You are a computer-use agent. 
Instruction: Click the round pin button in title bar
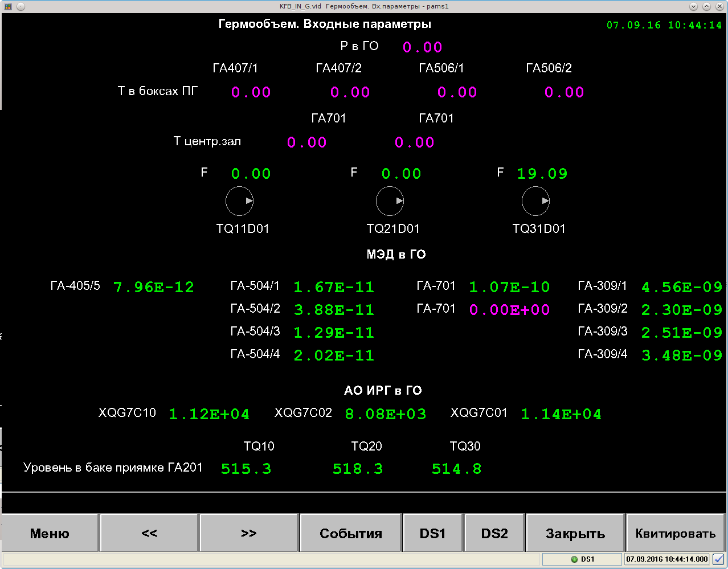21,6
